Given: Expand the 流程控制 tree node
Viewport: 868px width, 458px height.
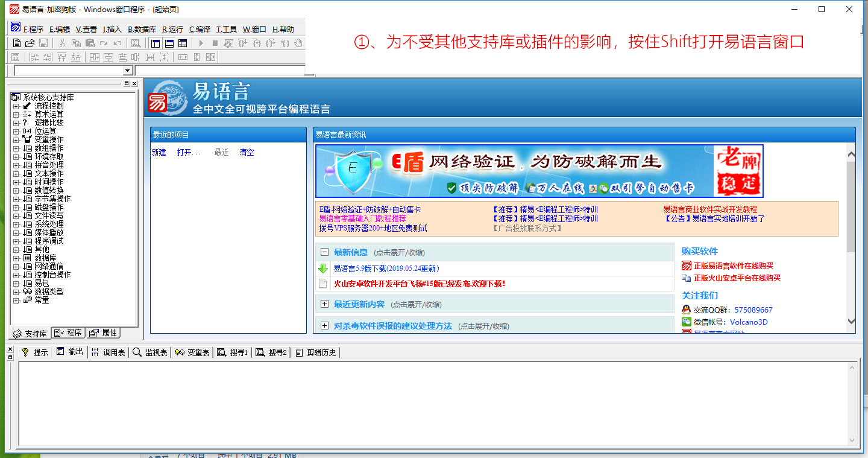Looking at the screenshot, I should point(16,106).
